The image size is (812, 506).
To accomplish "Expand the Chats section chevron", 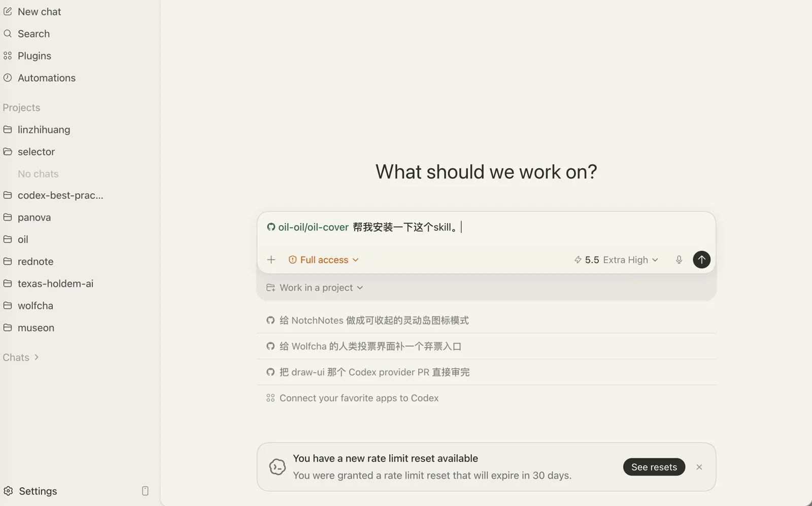I will (x=37, y=357).
